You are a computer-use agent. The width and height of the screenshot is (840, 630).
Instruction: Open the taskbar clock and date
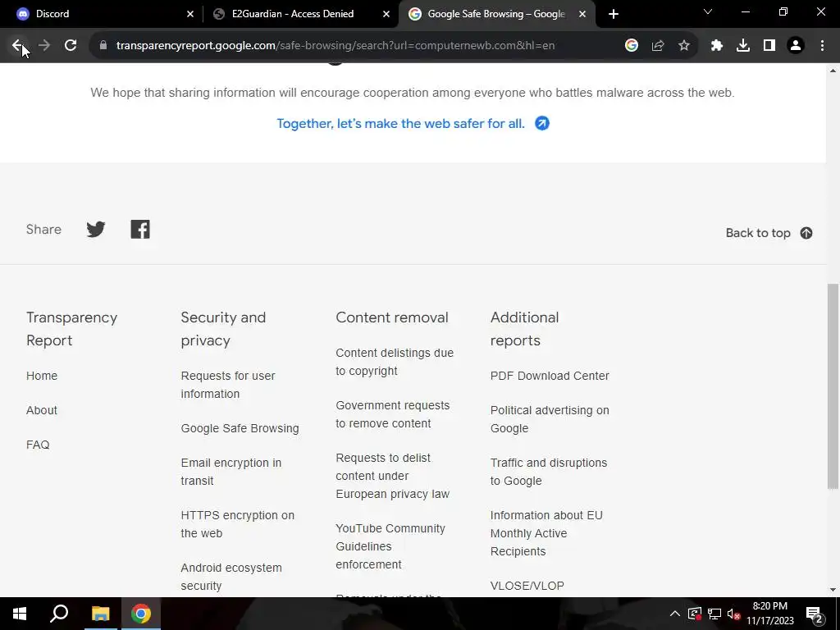pos(769,614)
